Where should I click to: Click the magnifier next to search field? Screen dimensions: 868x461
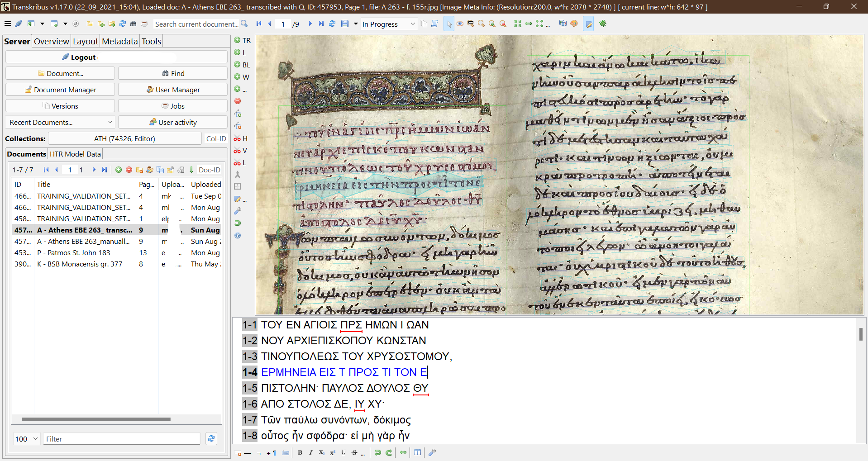pyautogui.click(x=244, y=24)
